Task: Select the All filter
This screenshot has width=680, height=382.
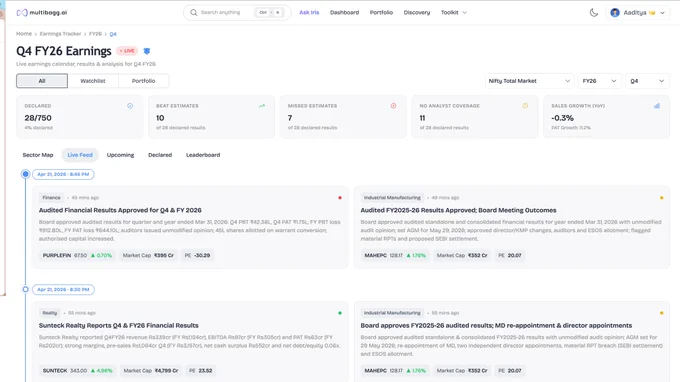Action: tap(42, 81)
